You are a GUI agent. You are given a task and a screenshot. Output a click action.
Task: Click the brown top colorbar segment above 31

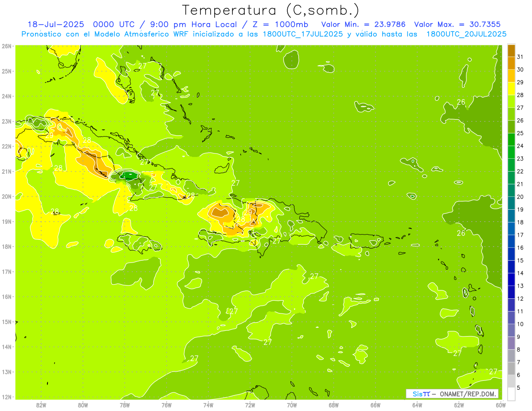pos(511,51)
